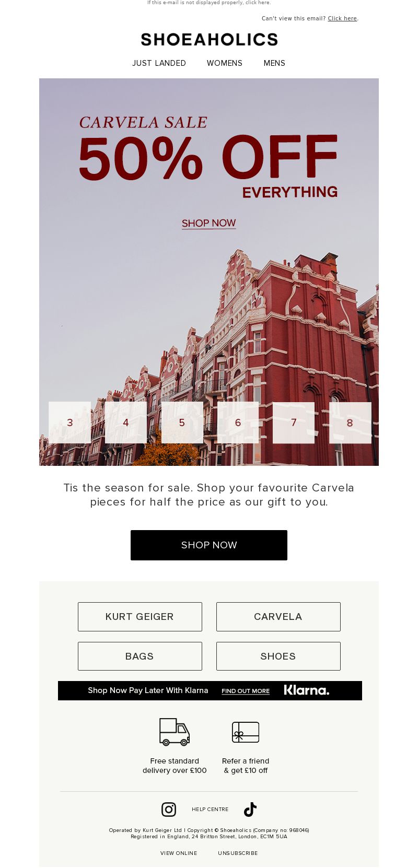Open the Instagram icon link
This screenshot has width=418, height=868.
(x=169, y=810)
